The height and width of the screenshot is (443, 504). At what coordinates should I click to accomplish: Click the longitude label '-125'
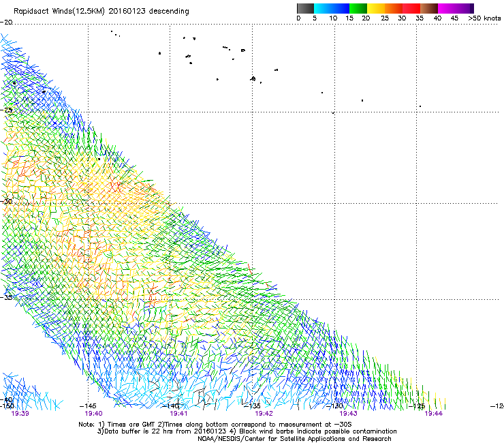[417, 406]
